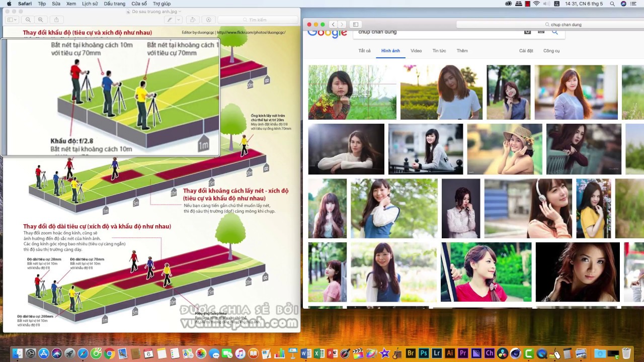Screen dimensions: 644x362
Task: Open Google logo link in Safari
Action: [327, 33]
